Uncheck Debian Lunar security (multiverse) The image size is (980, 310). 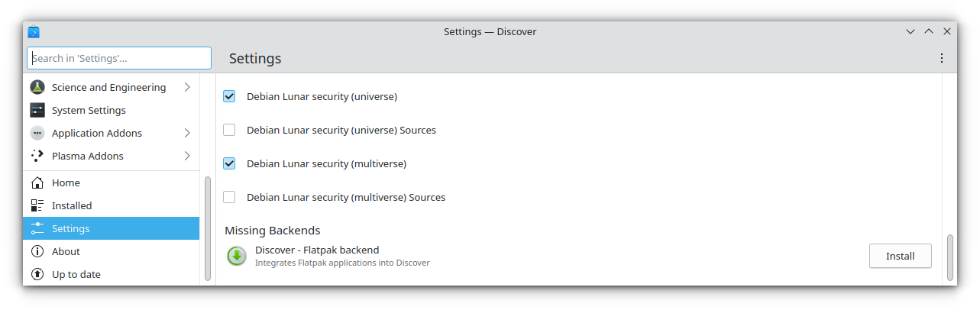(x=229, y=163)
